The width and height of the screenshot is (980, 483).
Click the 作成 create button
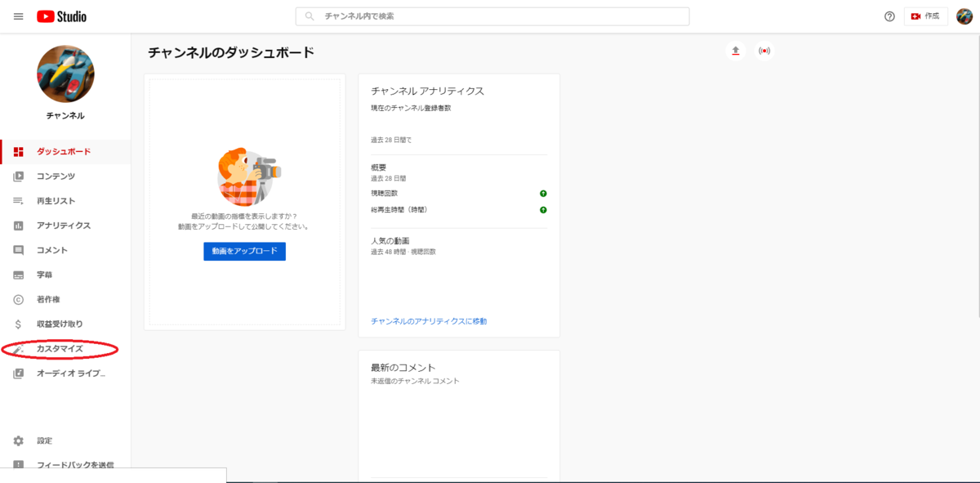tap(925, 16)
